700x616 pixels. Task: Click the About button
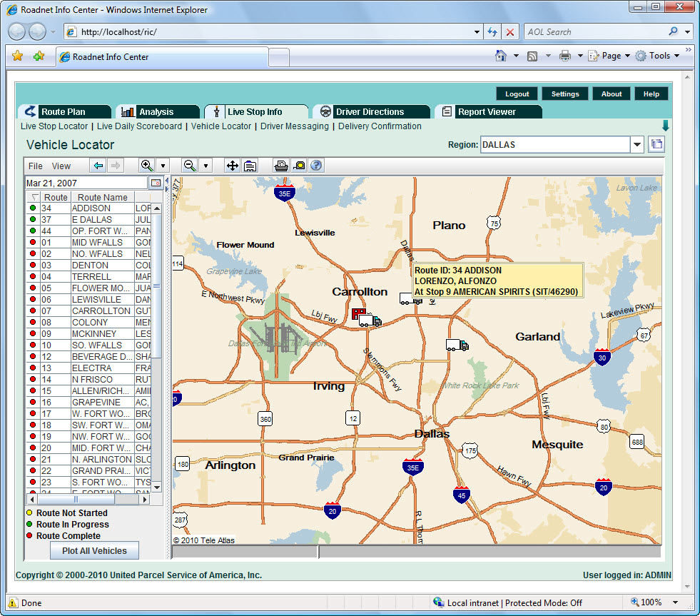611,94
